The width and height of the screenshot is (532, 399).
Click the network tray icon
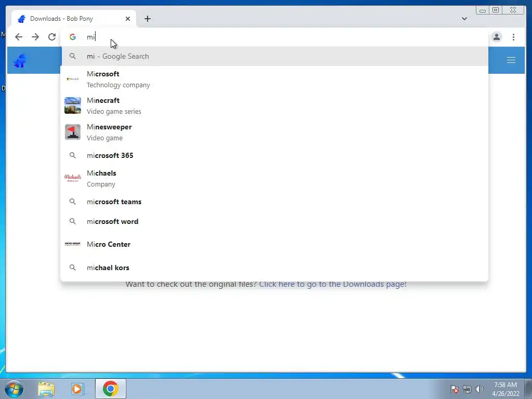pos(467,389)
